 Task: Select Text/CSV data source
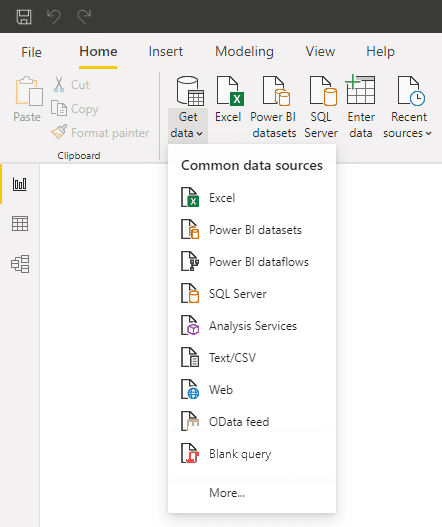coord(252,357)
